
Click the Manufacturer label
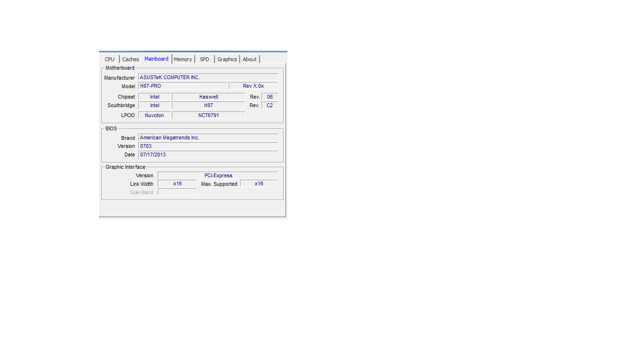(x=119, y=78)
